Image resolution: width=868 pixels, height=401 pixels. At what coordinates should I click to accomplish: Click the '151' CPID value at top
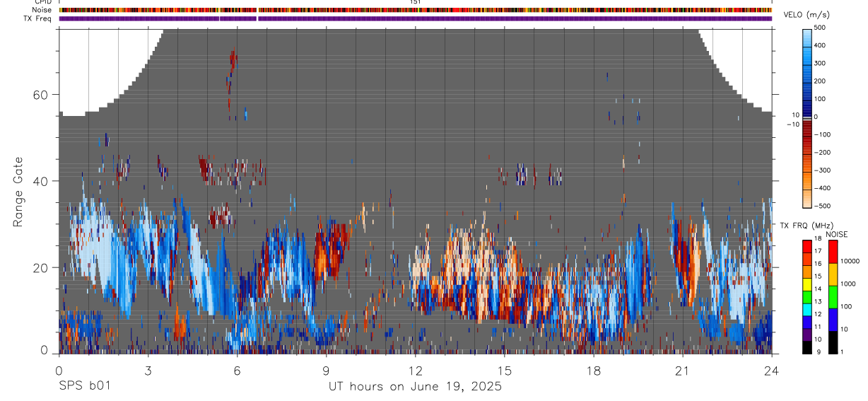416,2
